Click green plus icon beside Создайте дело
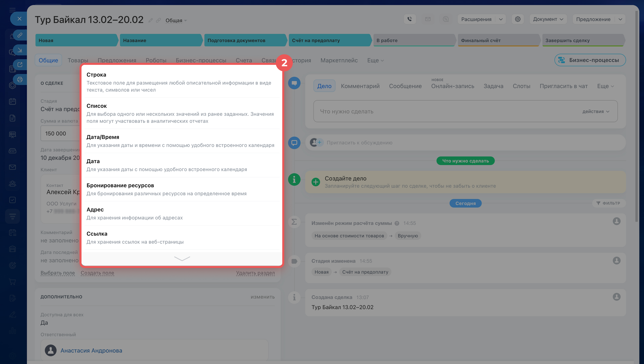The height and width of the screenshot is (364, 644). 316,182
